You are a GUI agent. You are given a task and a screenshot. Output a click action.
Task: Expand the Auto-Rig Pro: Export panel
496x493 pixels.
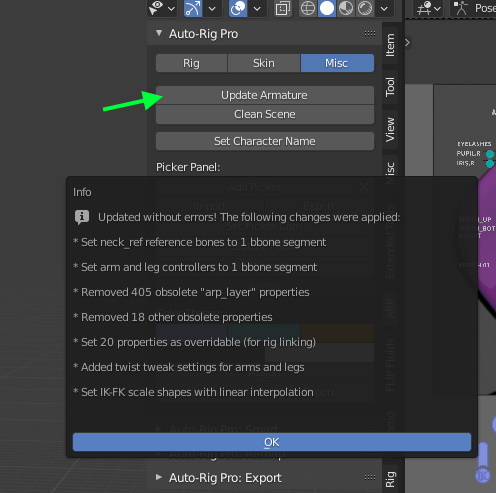[x=159, y=477]
